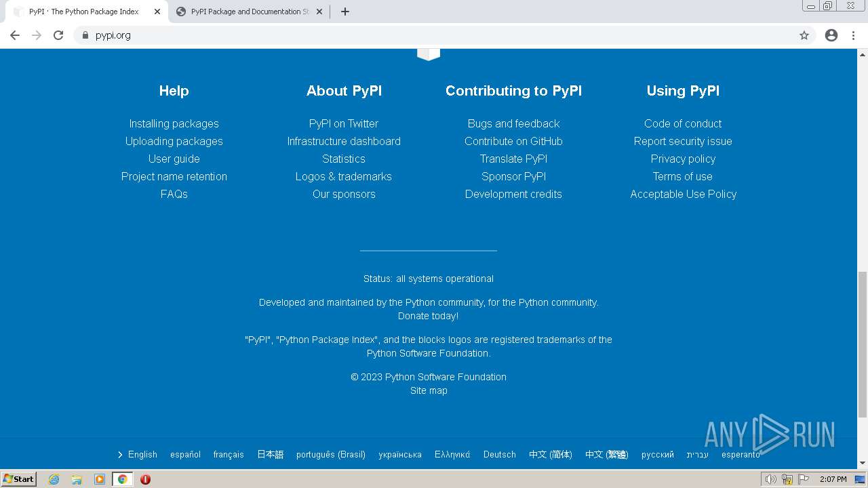Go back using the browser back arrow
Image resolution: width=868 pixels, height=488 pixels.
(x=15, y=35)
